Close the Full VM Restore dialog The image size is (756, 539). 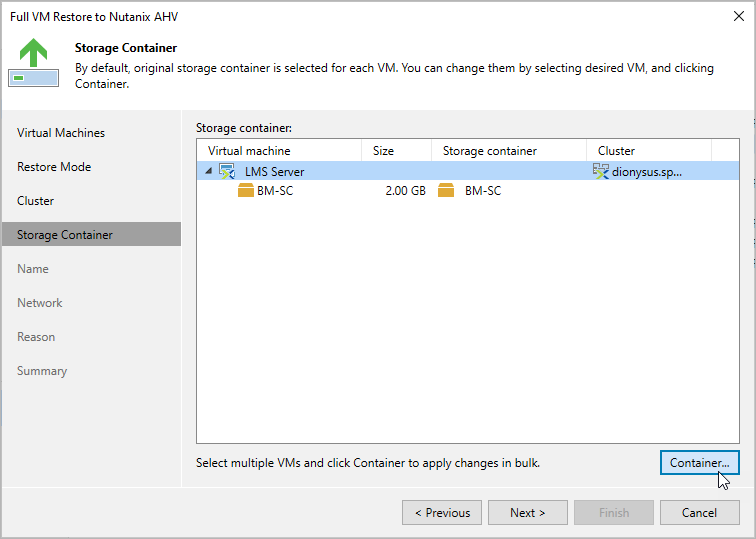point(738,17)
